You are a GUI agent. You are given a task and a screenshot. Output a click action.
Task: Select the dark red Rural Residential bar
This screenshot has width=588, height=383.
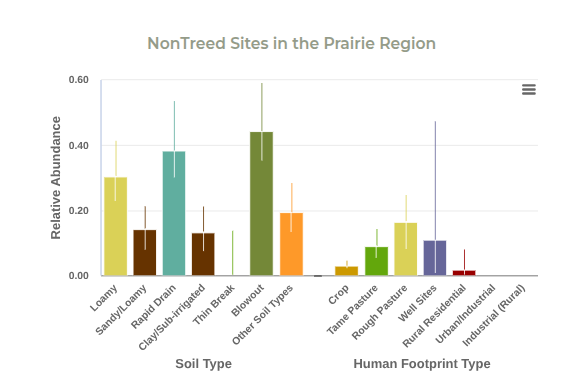(464, 273)
